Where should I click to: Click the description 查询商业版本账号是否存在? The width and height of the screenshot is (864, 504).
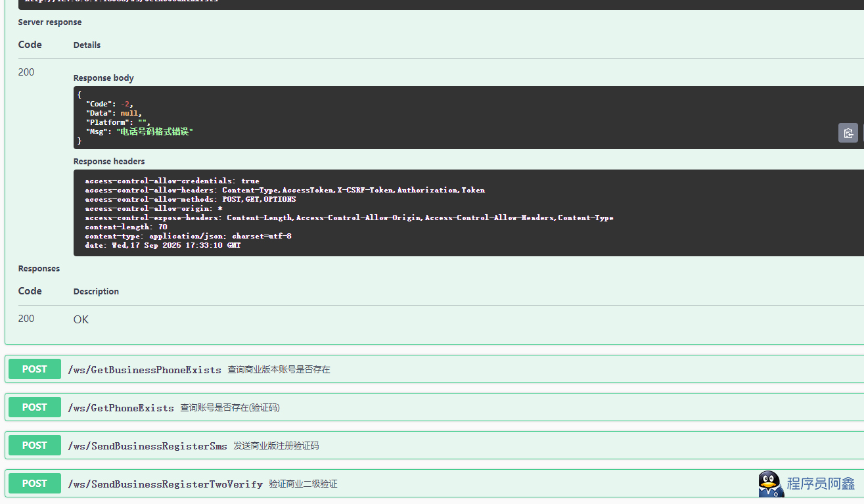(279, 370)
